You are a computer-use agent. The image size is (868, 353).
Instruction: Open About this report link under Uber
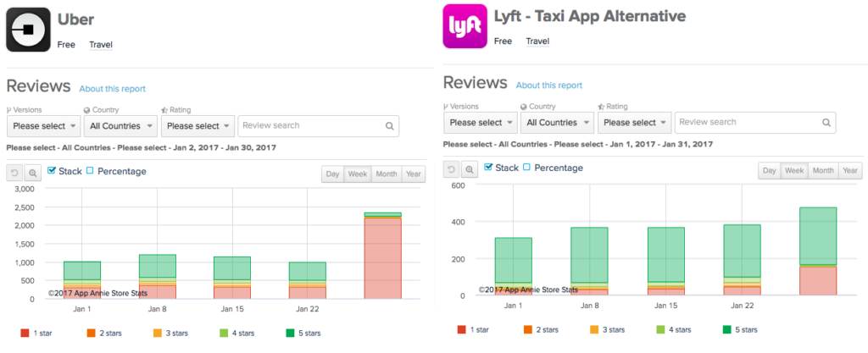tap(113, 88)
